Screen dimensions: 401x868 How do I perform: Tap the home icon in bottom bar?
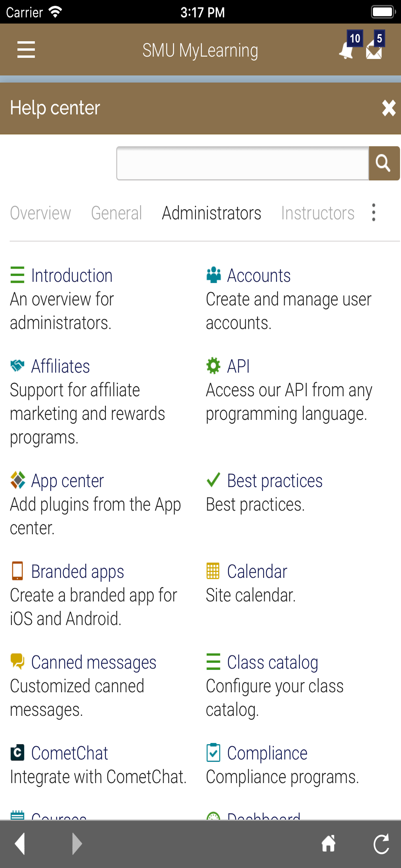329,844
